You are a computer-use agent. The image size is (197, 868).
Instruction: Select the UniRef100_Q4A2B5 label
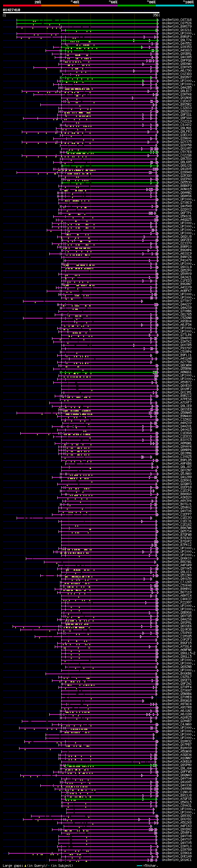(x=177, y=88)
